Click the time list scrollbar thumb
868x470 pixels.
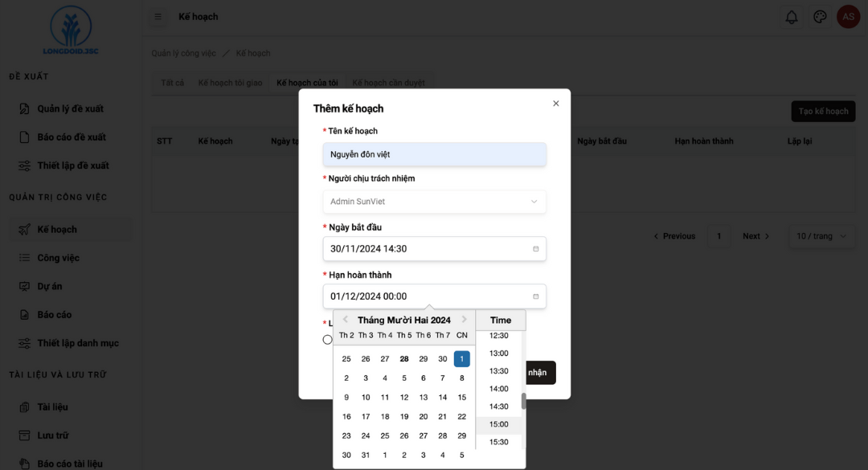(524, 401)
